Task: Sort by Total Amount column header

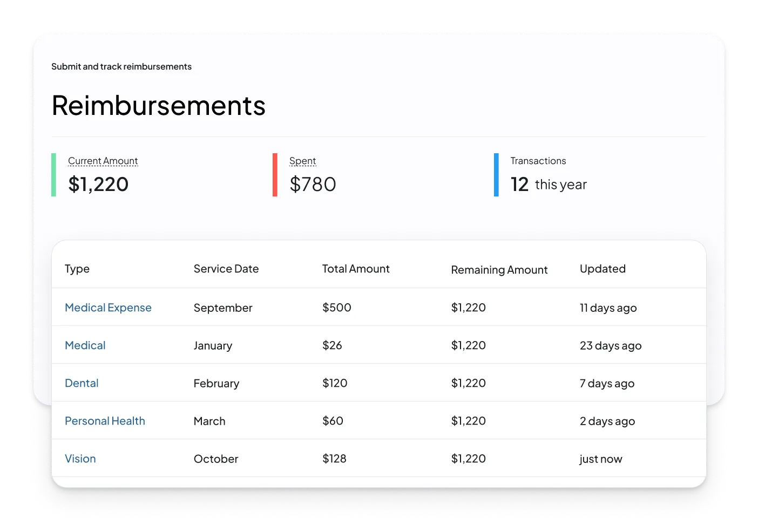Action: (355, 268)
